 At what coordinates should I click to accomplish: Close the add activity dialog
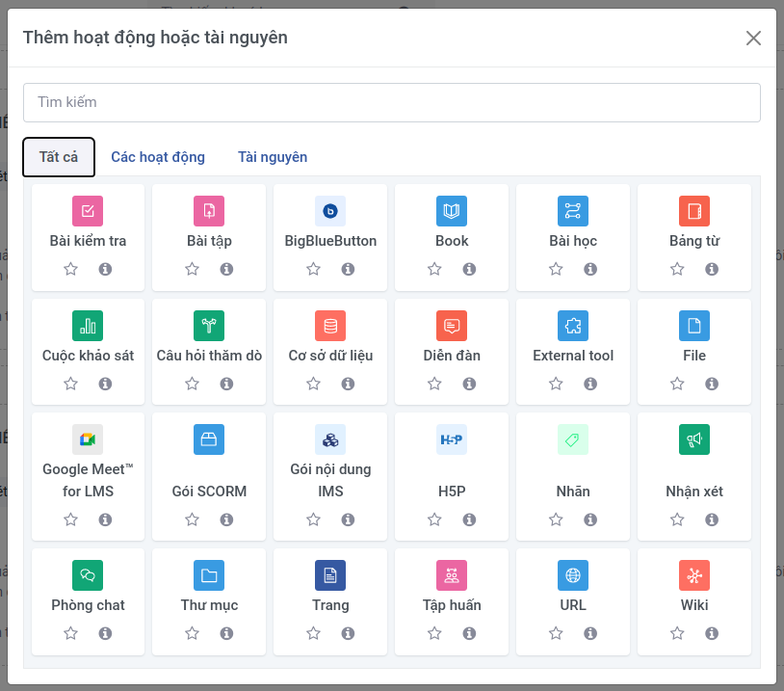pyautogui.click(x=753, y=38)
